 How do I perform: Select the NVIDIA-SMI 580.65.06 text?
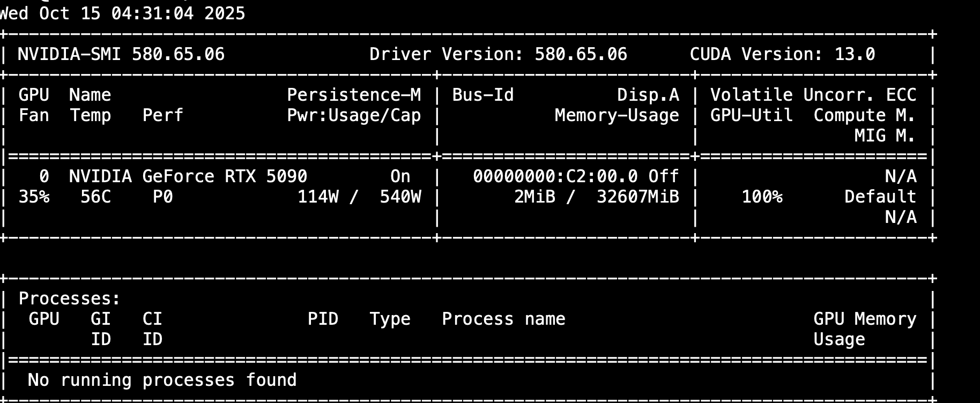click(x=121, y=54)
